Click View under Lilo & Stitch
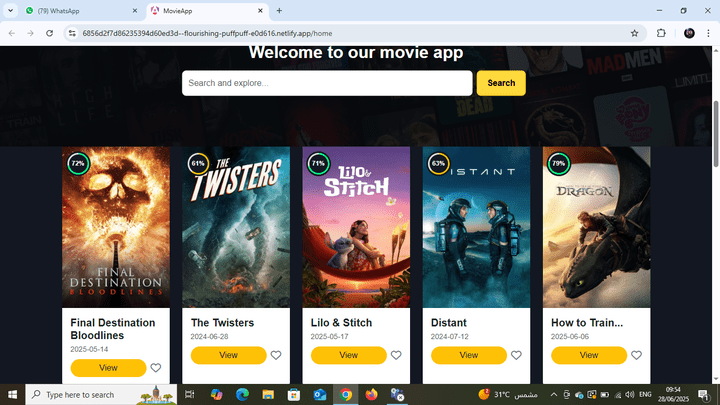 coord(349,355)
